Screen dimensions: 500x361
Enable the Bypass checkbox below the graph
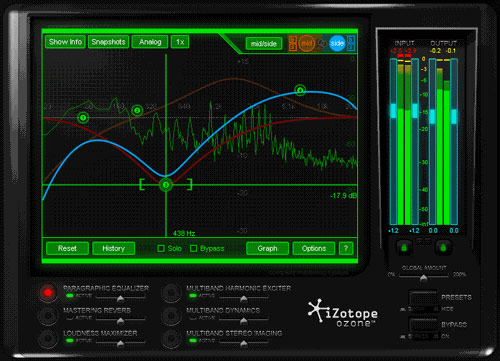coord(193,248)
